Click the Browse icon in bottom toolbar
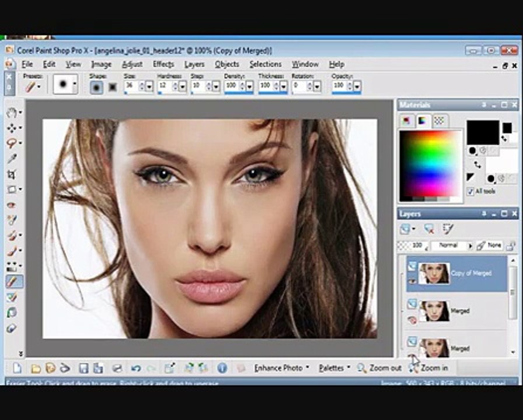This screenshot has width=523, height=420. pos(50,368)
